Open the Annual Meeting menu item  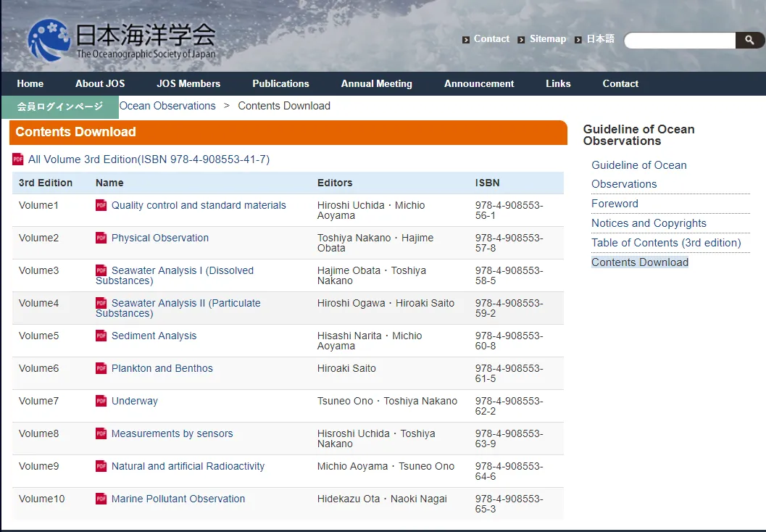click(x=376, y=83)
